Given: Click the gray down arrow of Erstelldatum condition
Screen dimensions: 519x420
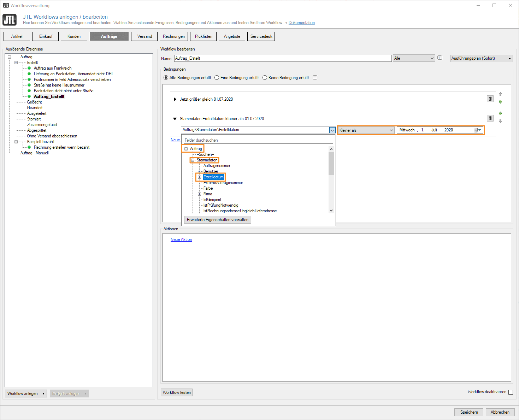Looking at the screenshot, I should pyautogui.click(x=500, y=121).
